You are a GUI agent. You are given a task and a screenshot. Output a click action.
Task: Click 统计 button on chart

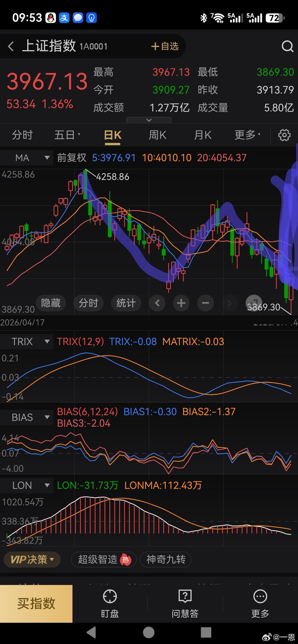[126, 303]
